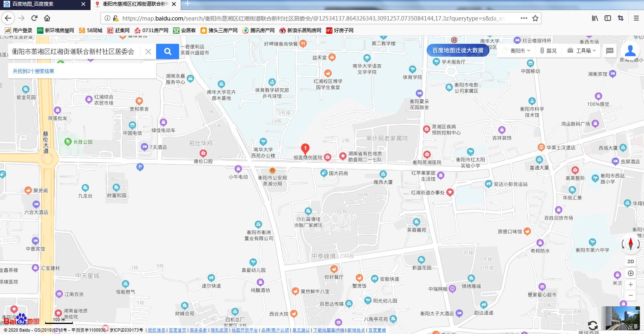Click 长胜公园 park icon
Viewport: 644px width, 334px height.
tap(68, 141)
